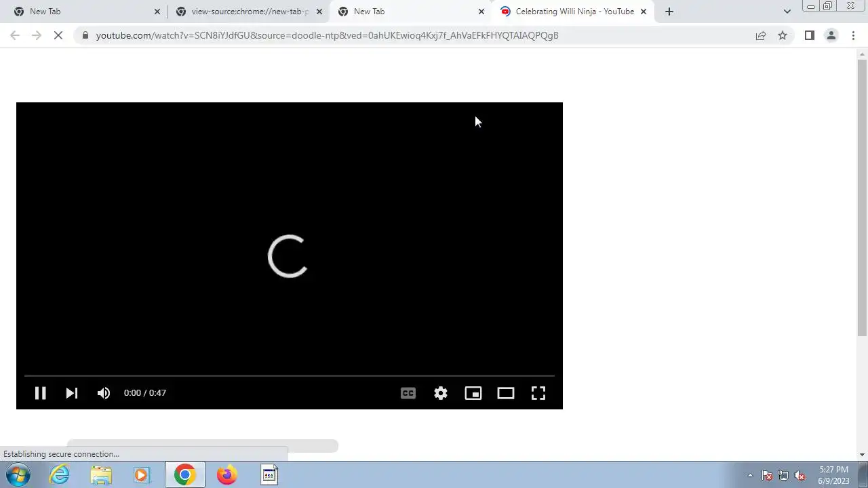Open the document app in taskbar
Screen dimensions: 868x488
tap(269, 475)
